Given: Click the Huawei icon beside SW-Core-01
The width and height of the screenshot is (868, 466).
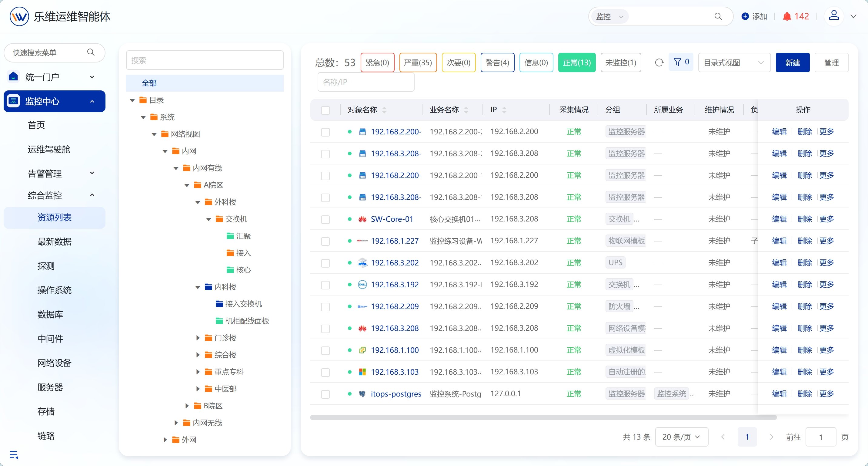Looking at the screenshot, I should click(362, 219).
